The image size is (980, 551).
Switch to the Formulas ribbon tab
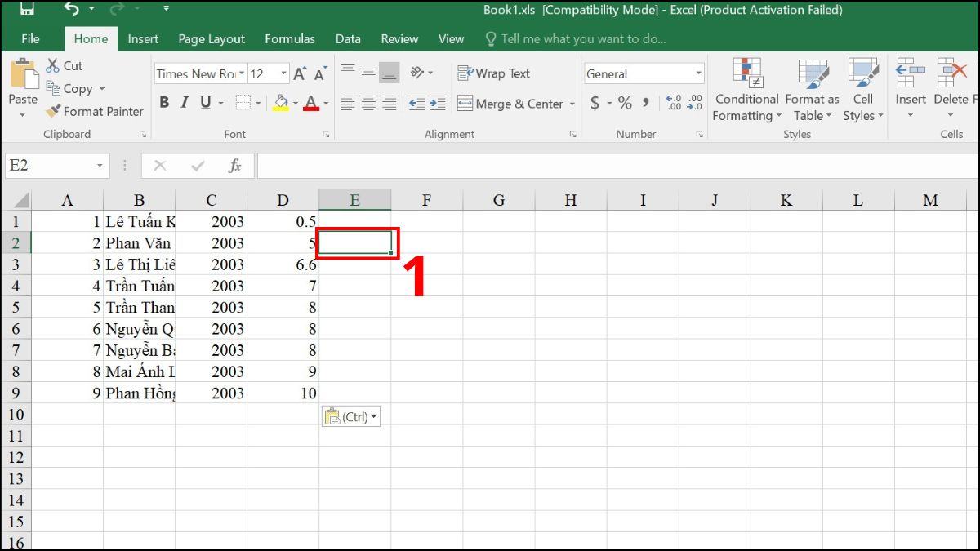290,38
